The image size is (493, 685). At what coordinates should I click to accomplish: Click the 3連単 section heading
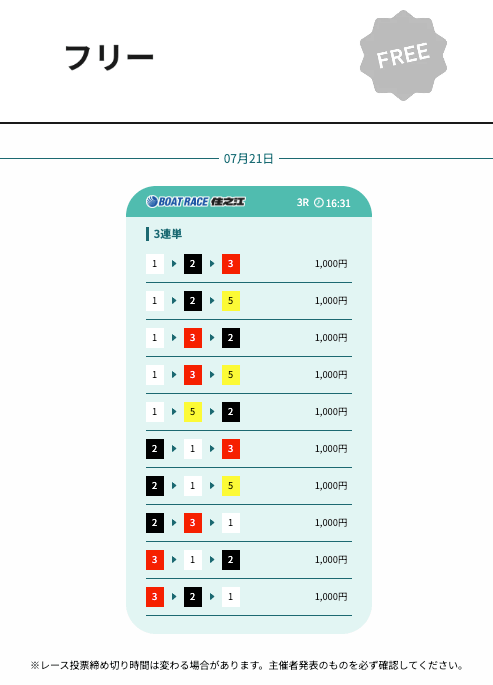point(167,234)
